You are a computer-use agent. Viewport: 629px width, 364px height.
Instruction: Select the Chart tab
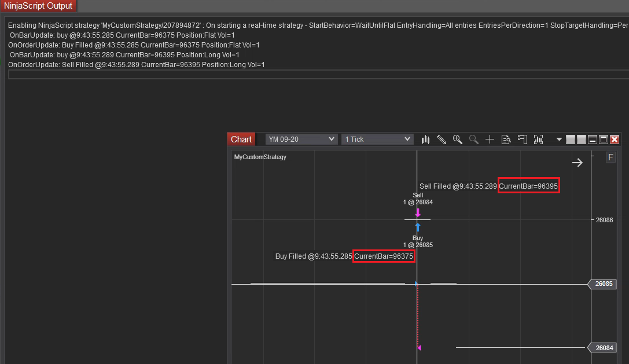point(241,139)
